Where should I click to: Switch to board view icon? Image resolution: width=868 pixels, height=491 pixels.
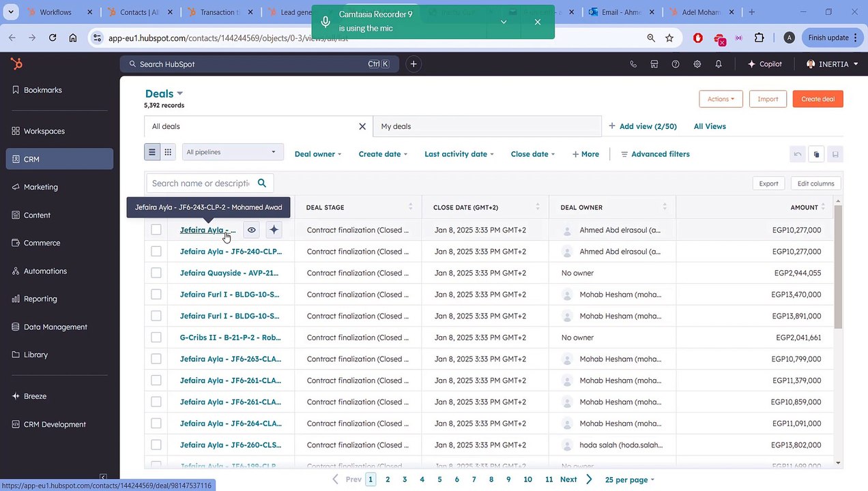coord(168,152)
